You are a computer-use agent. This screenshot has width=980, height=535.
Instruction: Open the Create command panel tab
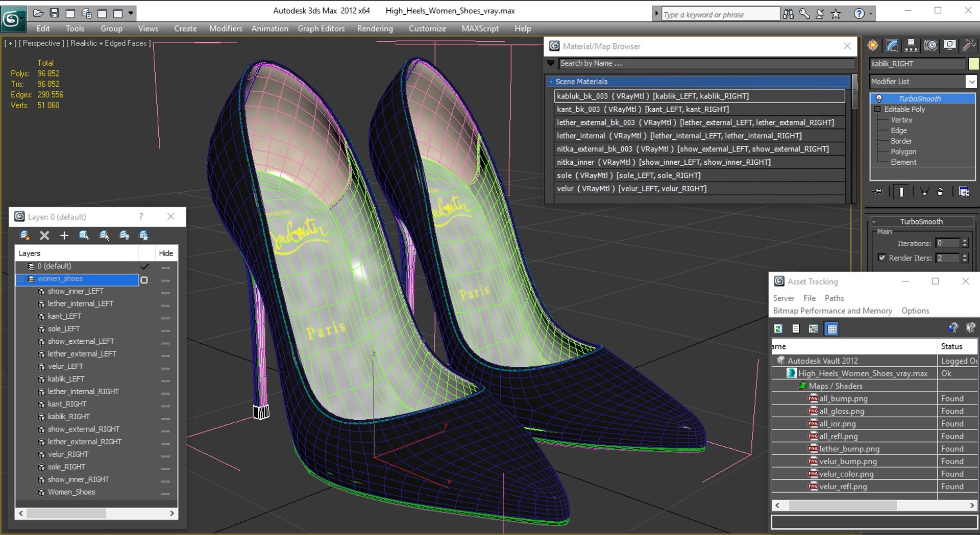873,45
